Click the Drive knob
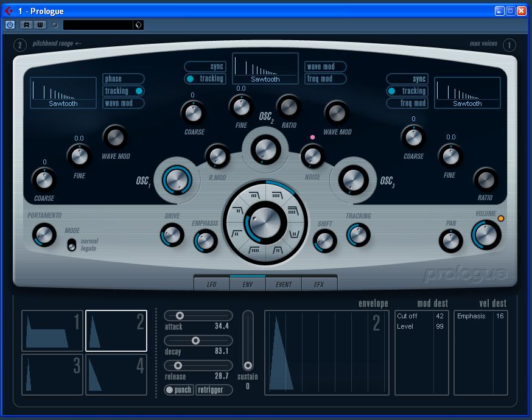This screenshot has width=532, height=420. 172,235
